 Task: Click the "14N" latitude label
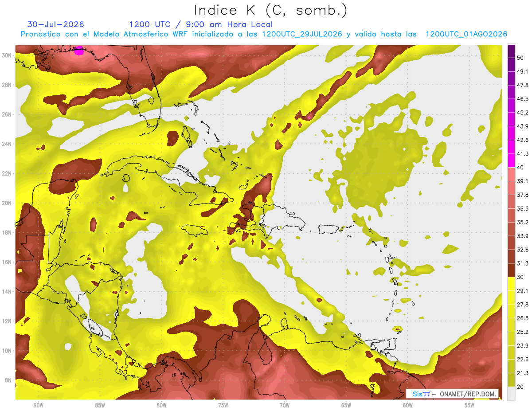point(7,291)
